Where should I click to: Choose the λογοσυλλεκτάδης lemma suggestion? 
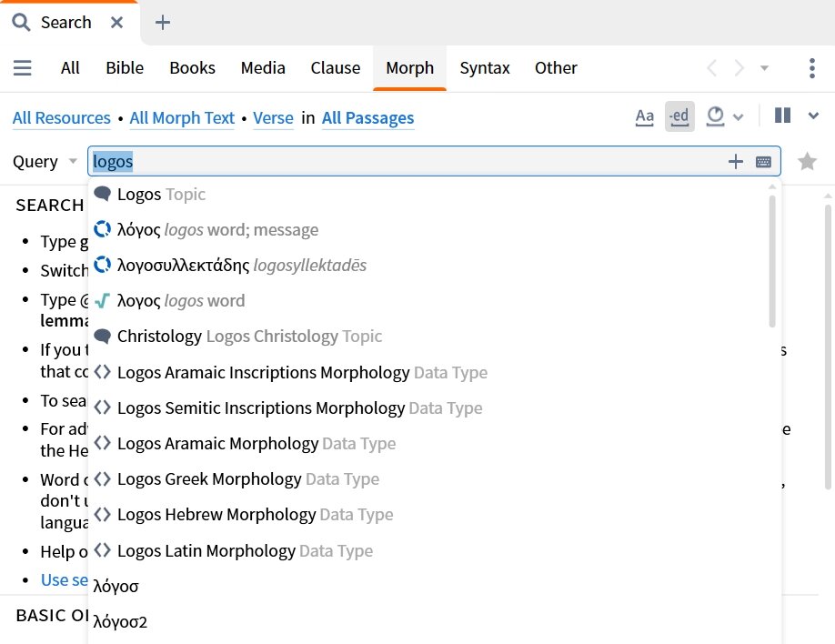(x=429, y=266)
